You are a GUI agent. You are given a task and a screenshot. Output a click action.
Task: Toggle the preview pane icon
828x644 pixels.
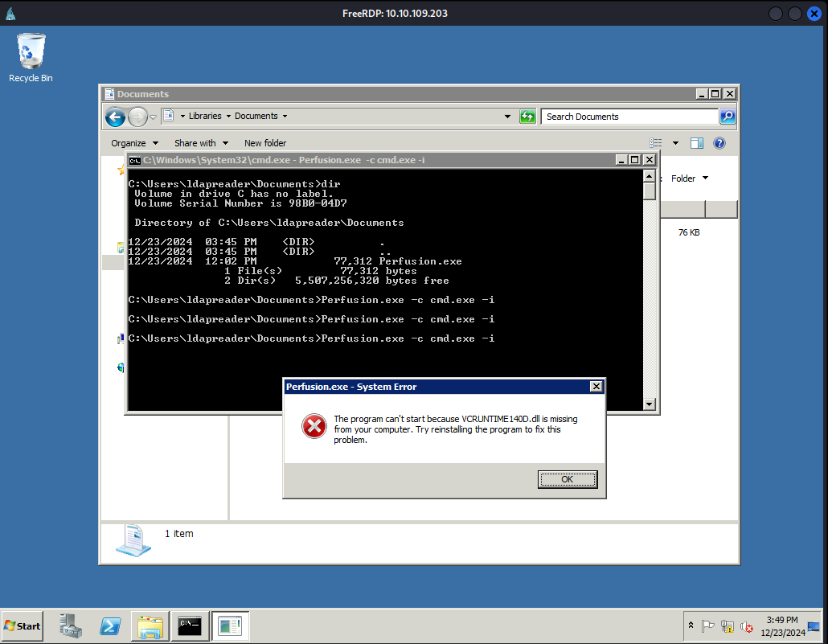pos(697,143)
